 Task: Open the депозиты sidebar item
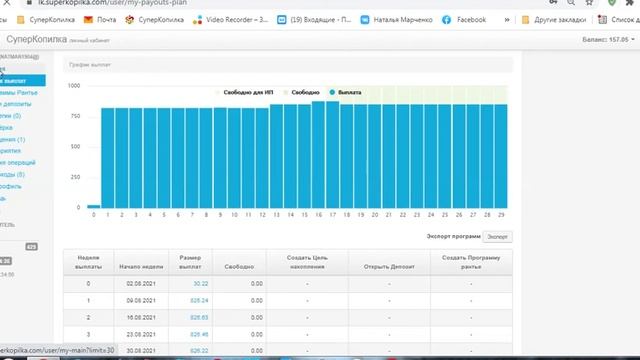16,104
